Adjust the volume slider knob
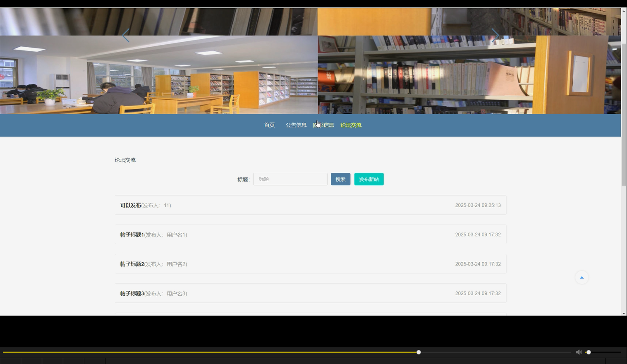The image size is (627, 364). [x=589, y=352]
